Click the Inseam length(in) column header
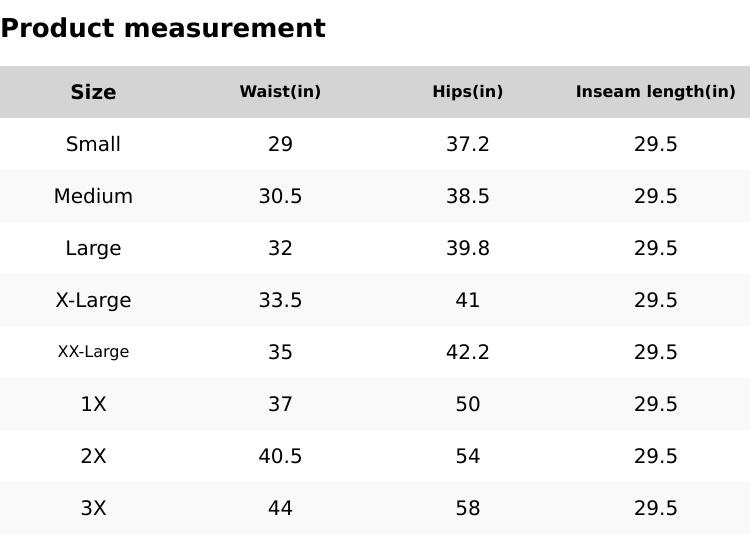Screen dimensions: 750x534 pos(655,92)
